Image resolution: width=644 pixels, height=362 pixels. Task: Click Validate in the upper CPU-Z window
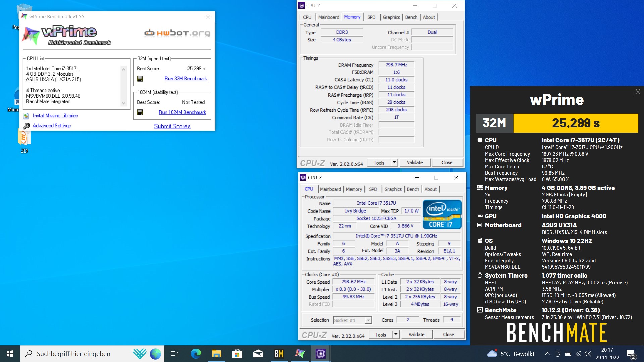(415, 163)
